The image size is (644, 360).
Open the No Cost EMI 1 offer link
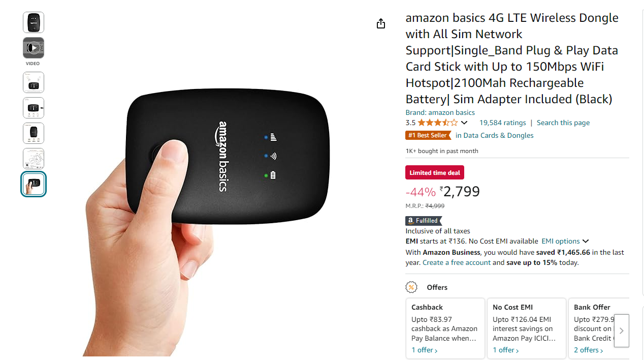pos(506,350)
